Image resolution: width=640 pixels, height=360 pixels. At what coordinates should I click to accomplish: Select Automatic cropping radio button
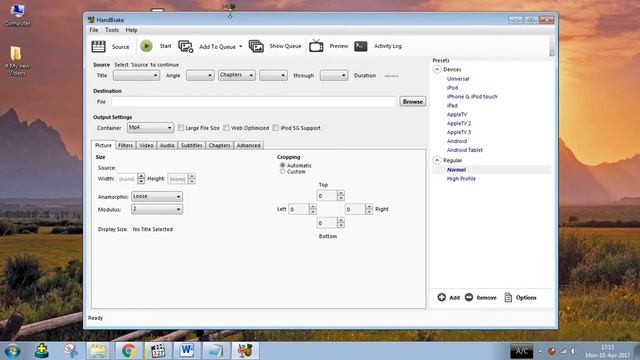tap(282, 165)
